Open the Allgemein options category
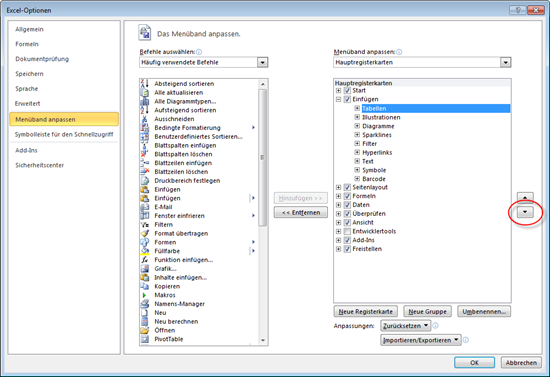 click(x=29, y=29)
